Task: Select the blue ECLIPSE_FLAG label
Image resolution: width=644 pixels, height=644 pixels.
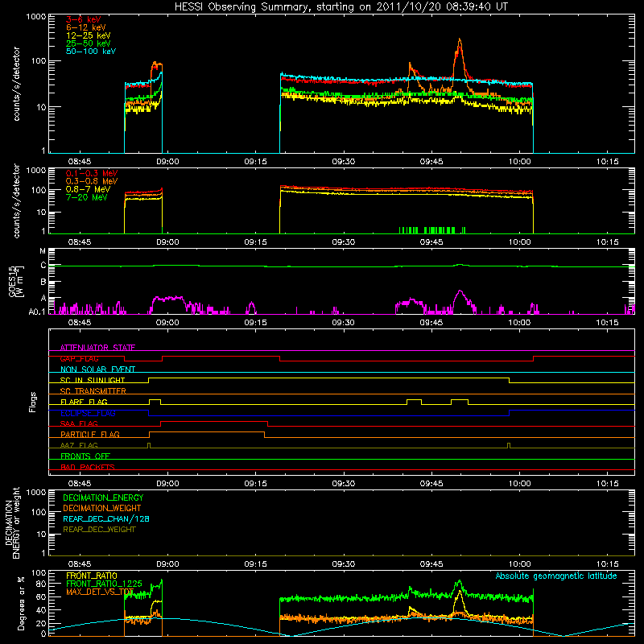Action: pyautogui.click(x=88, y=413)
